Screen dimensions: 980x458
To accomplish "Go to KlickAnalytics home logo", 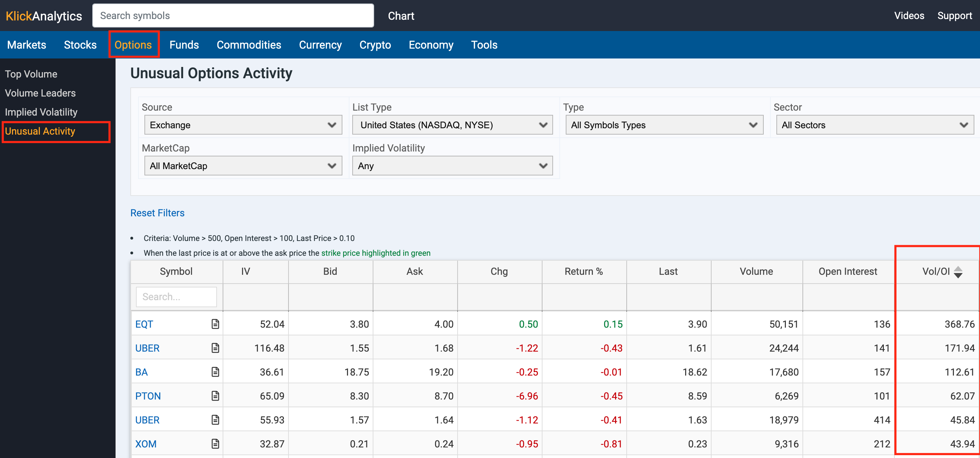I will coord(44,16).
